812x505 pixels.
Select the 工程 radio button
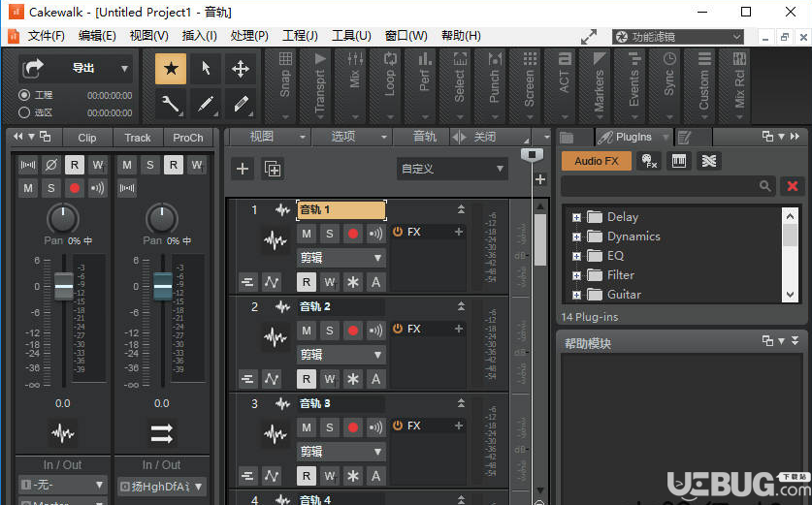coord(24,95)
